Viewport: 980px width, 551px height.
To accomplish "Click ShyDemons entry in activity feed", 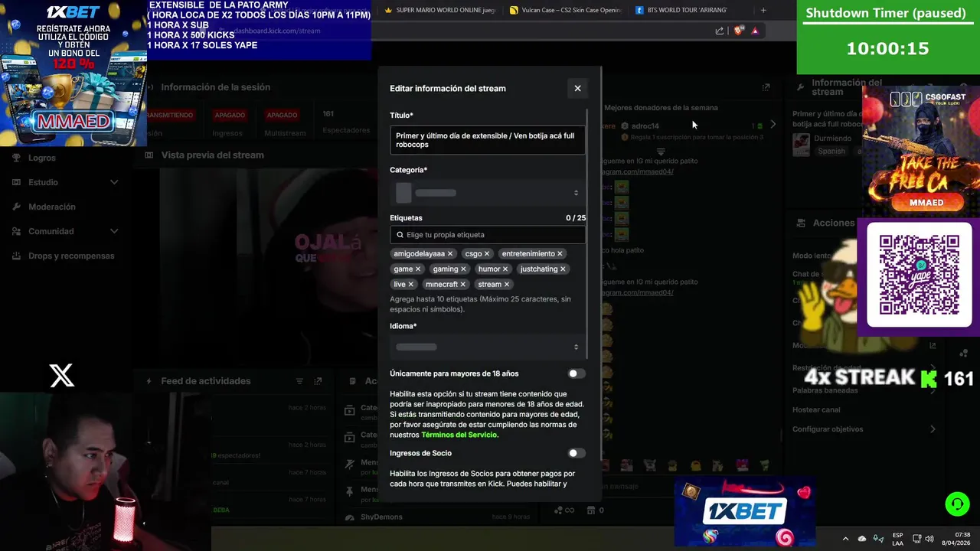I will 381,517.
